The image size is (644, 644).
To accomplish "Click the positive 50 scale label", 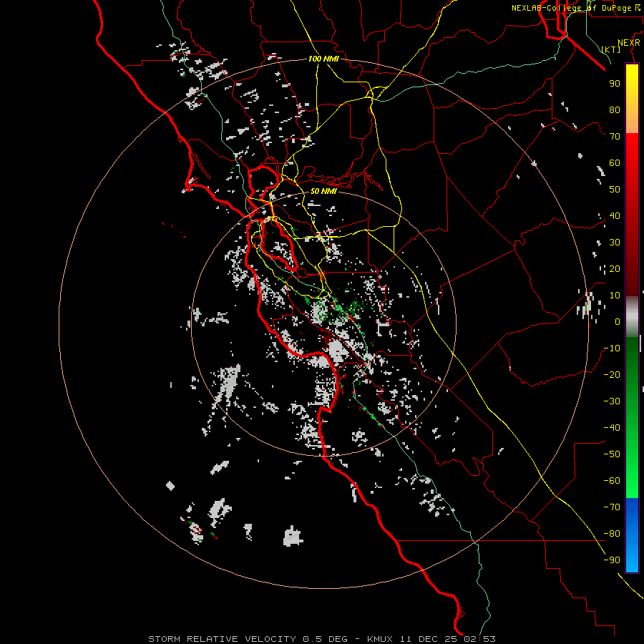I will point(615,190).
